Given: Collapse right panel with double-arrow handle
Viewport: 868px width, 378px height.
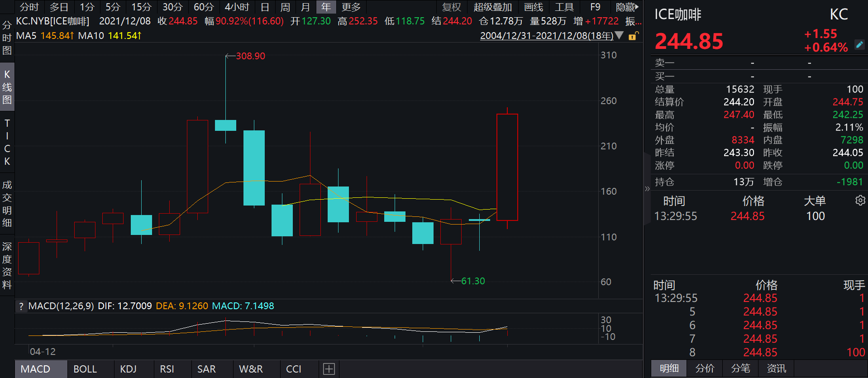Looking at the screenshot, I should (647, 189).
